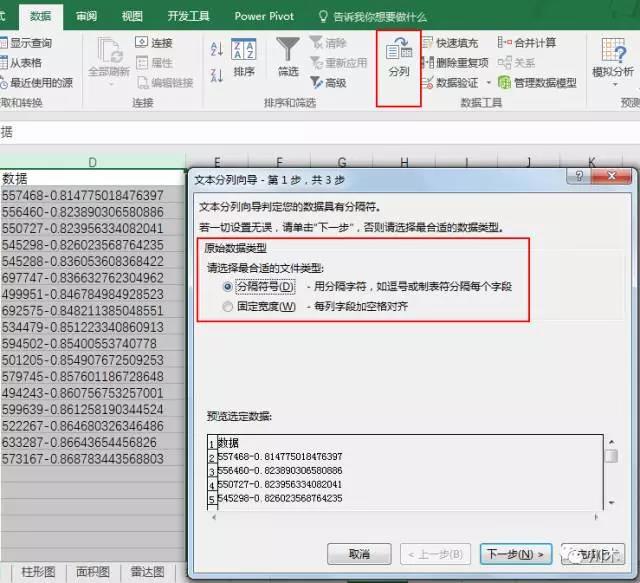640x583 pixels.
Task: Expand the 数据验证 (Data Validation) dropdown arrow
Action: (489, 84)
